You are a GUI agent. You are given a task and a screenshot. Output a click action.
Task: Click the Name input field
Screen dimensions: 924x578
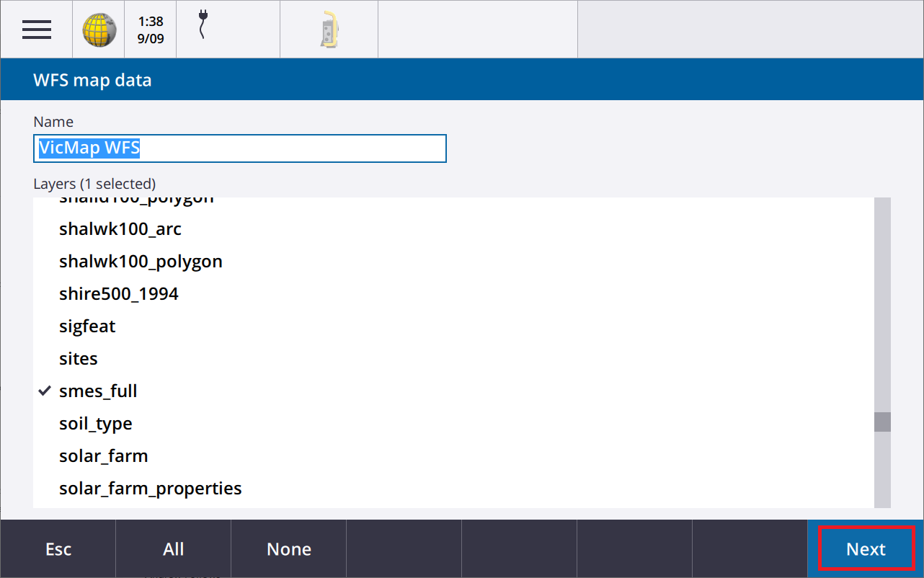240,148
